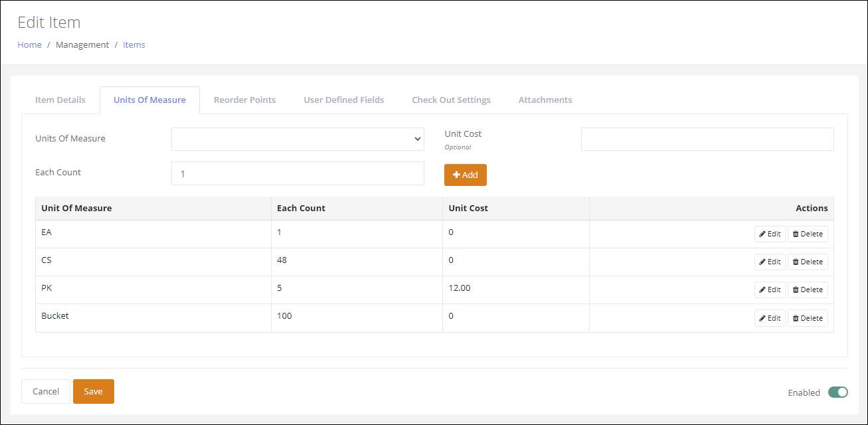Select the Units Of Measure tab
868x425 pixels.
click(x=149, y=100)
